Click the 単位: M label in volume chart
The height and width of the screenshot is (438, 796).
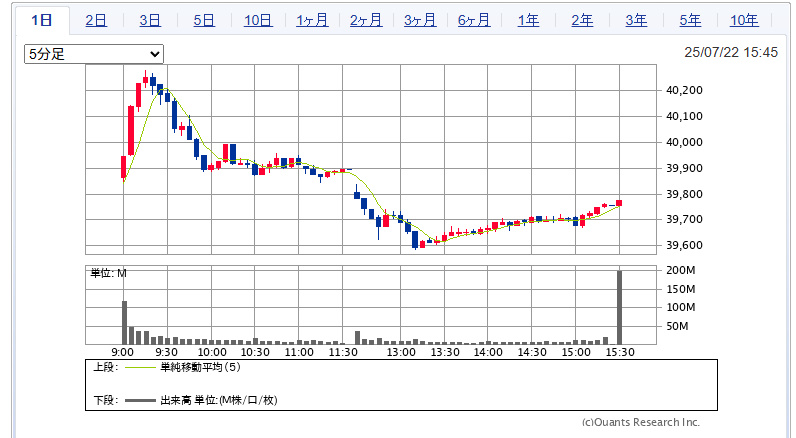pyautogui.click(x=109, y=273)
